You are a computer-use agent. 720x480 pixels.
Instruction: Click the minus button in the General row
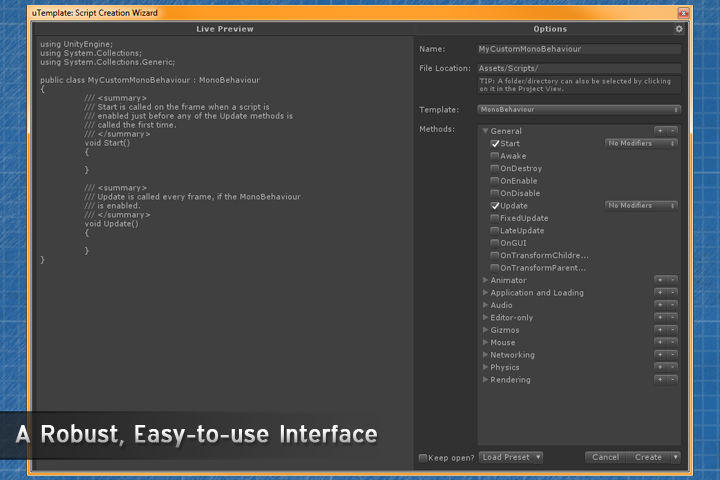pyautogui.click(x=672, y=131)
